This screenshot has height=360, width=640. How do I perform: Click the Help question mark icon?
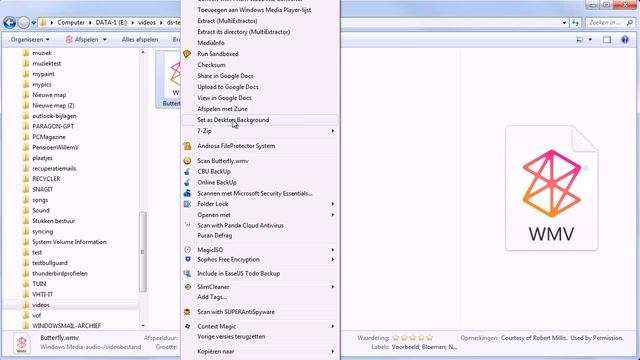[625, 40]
